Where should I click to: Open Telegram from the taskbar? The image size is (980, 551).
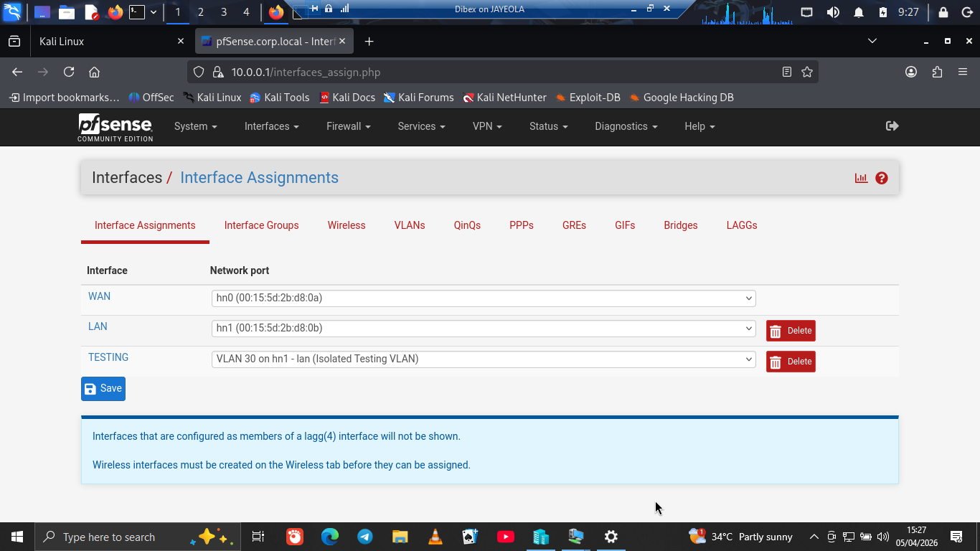coord(364,537)
